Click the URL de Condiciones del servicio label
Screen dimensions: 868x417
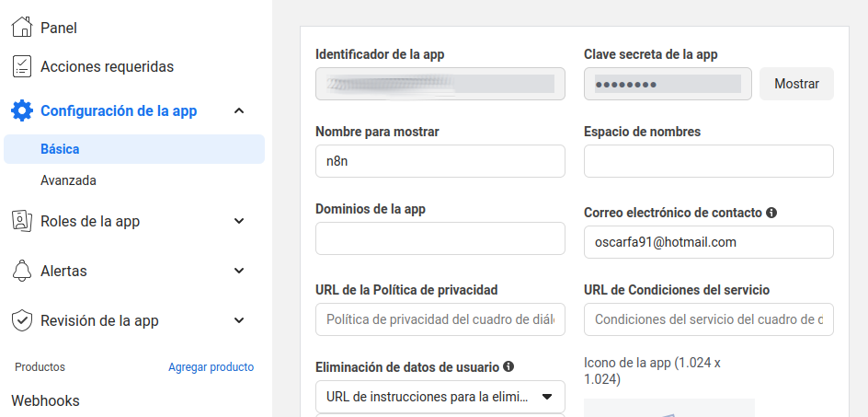[677, 290]
